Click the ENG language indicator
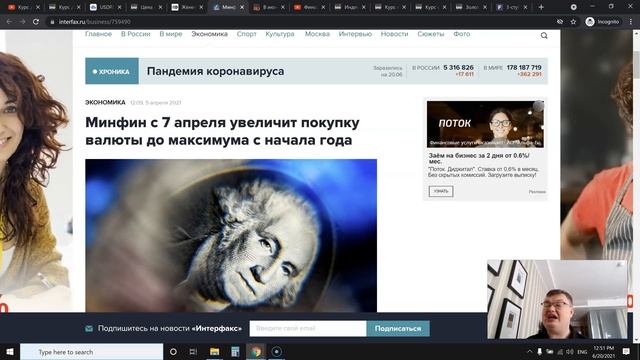Screen dimensions: 640x360 (582, 351)
